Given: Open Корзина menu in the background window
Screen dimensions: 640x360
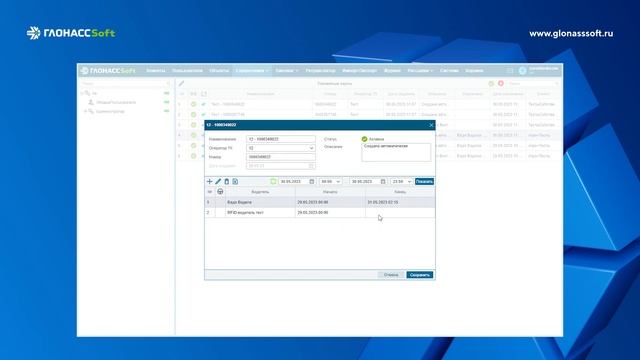Looking at the screenshot, I should [x=474, y=71].
